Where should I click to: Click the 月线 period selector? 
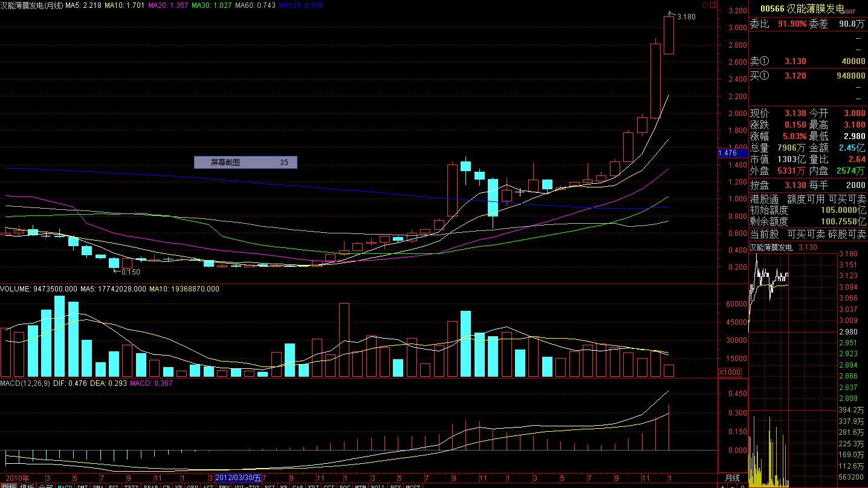tap(731, 478)
